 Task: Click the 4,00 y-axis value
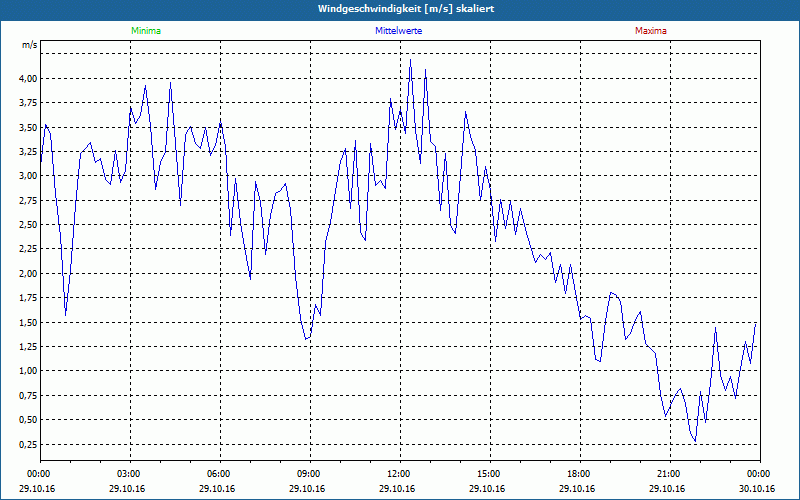point(29,79)
